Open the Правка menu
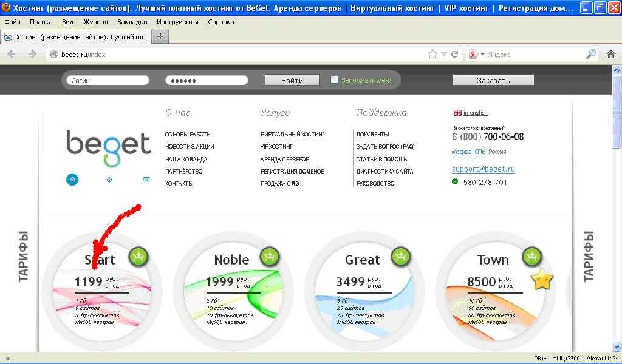The height and width of the screenshot is (364, 622). click(41, 22)
